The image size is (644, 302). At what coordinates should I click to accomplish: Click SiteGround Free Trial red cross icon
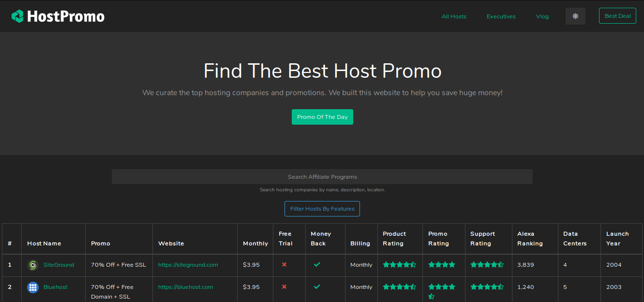tap(284, 265)
